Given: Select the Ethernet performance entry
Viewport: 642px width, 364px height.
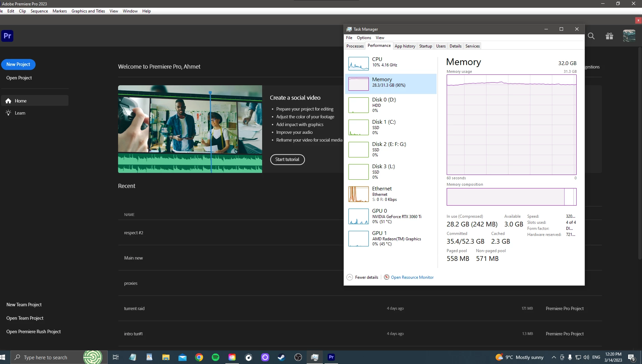Looking at the screenshot, I should pyautogui.click(x=391, y=194).
